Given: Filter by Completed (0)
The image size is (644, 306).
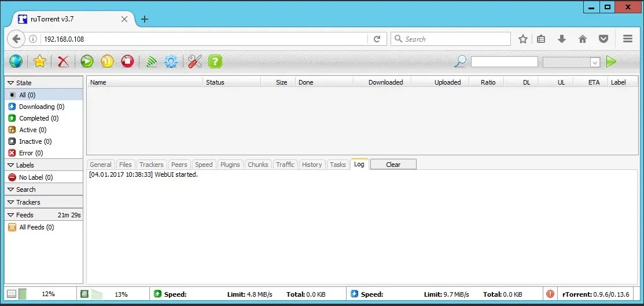Looking at the screenshot, I should click(x=43, y=118).
